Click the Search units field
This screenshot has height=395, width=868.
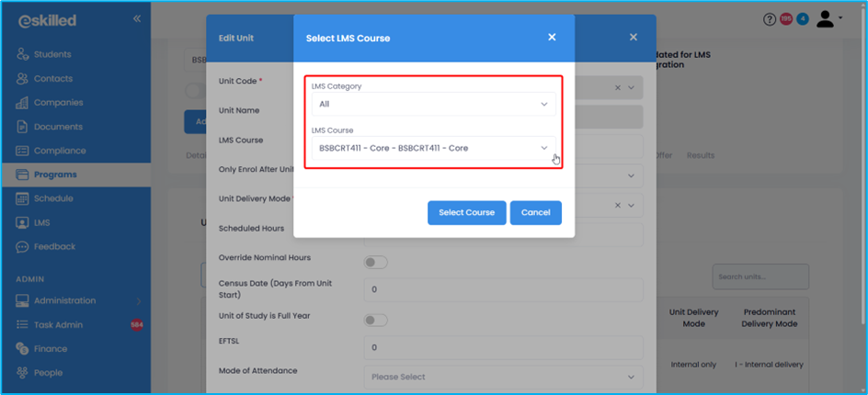click(760, 276)
